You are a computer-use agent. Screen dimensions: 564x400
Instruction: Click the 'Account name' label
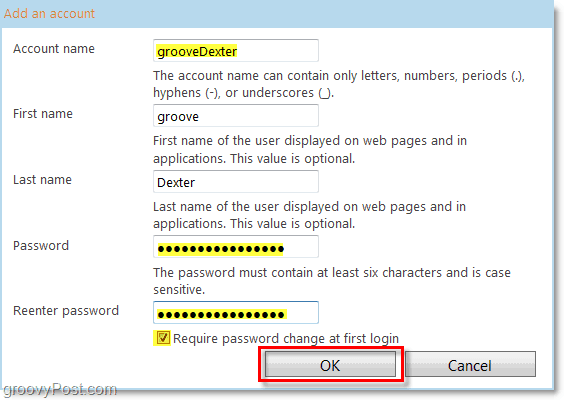click(x=54, y=49)
